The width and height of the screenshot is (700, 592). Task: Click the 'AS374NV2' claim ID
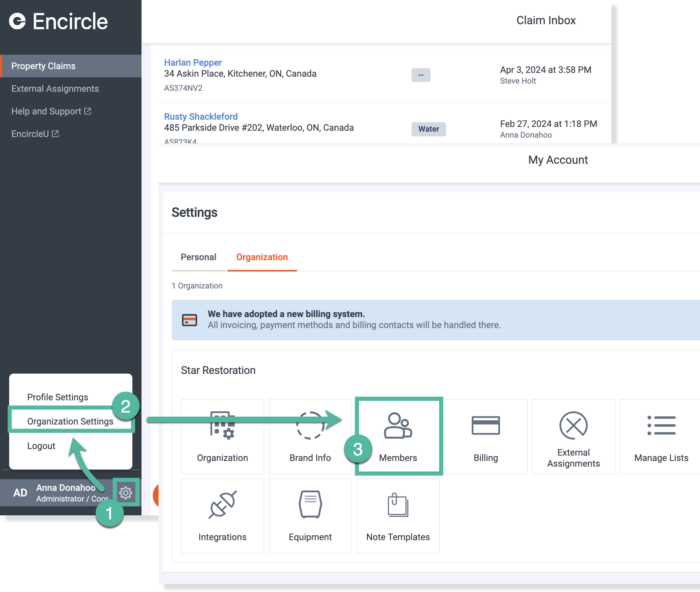point(183,88)
